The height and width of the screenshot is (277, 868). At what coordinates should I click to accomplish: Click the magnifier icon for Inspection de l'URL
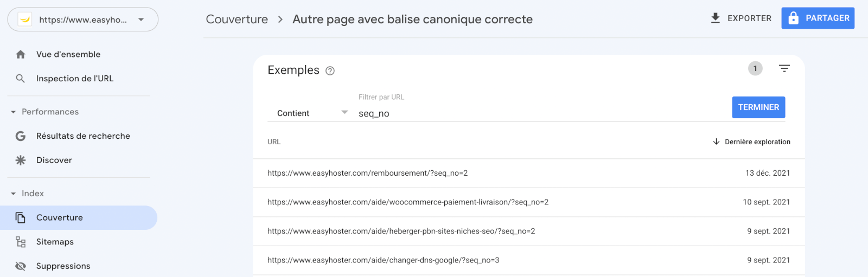click(x=21, y=79)
